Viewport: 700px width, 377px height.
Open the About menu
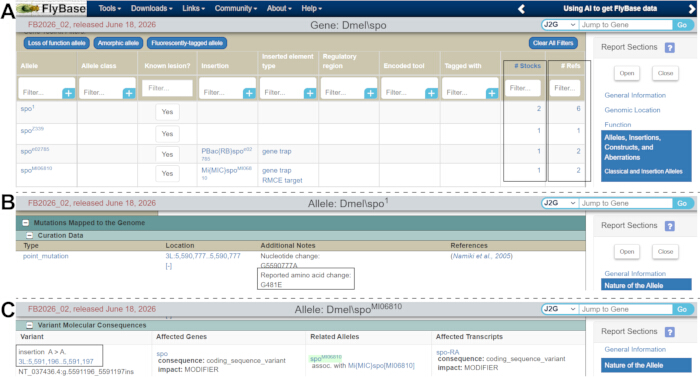pyautogui.click(x=279, y=8)
